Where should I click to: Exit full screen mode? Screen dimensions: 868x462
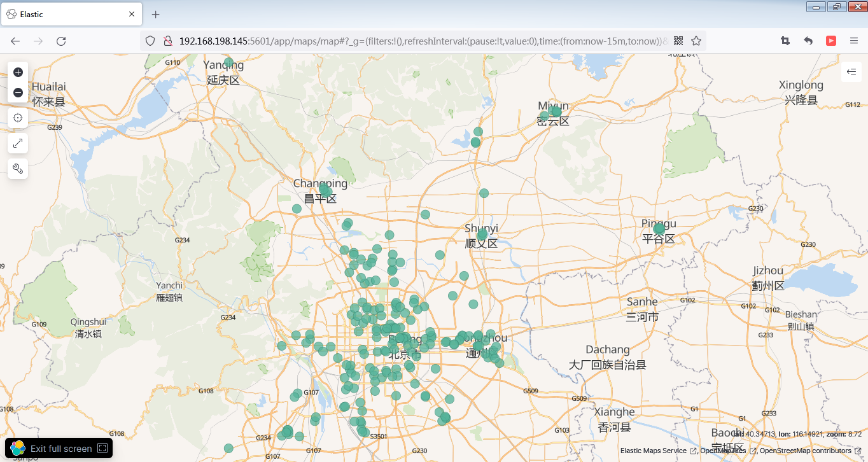(59, 449)
